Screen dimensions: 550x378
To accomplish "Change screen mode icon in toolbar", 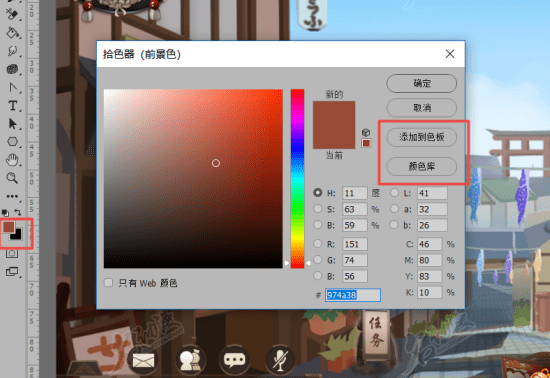I will (x=12, y=271).
